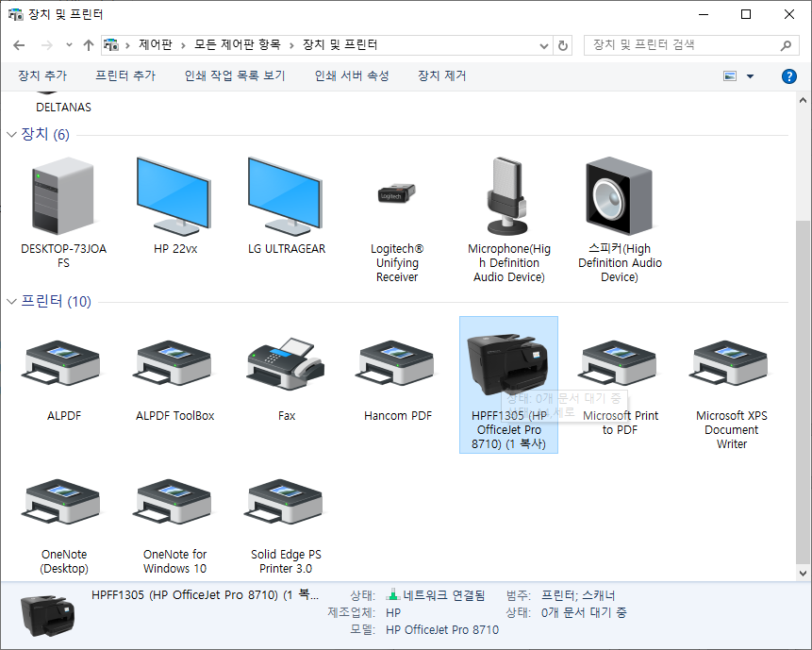812x650 pixels.
Task: Select the Fax device icon
Action: coord(286,365)
